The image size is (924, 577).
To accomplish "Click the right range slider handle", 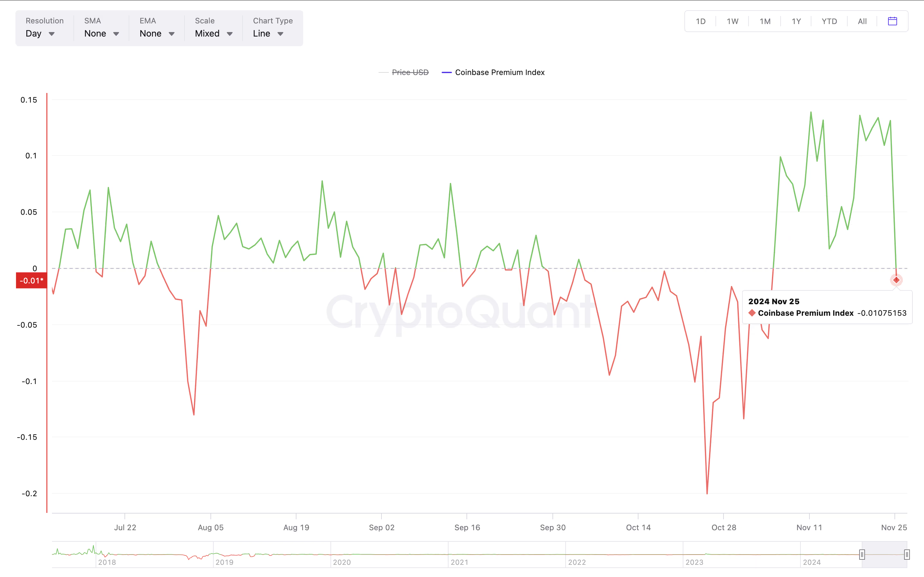I will [907, 554].
